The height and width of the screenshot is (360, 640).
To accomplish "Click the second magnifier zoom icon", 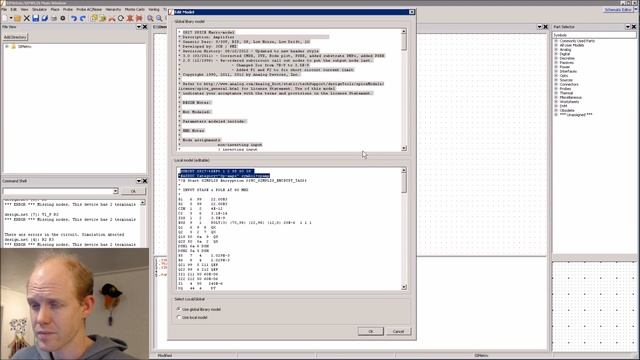I will (159, 18).
